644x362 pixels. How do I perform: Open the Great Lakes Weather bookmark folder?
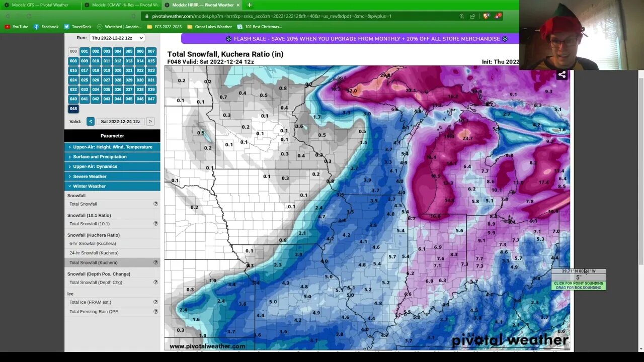pos(209,27)
